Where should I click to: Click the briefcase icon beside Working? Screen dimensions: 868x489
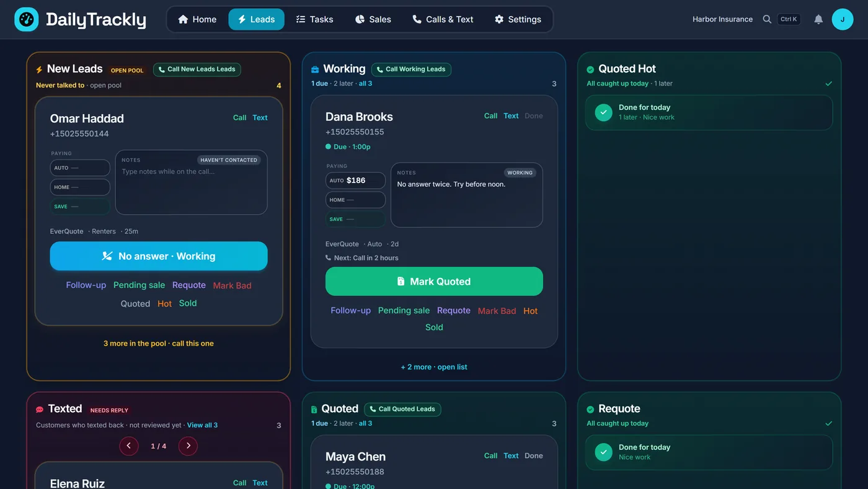tap(315, 70)
